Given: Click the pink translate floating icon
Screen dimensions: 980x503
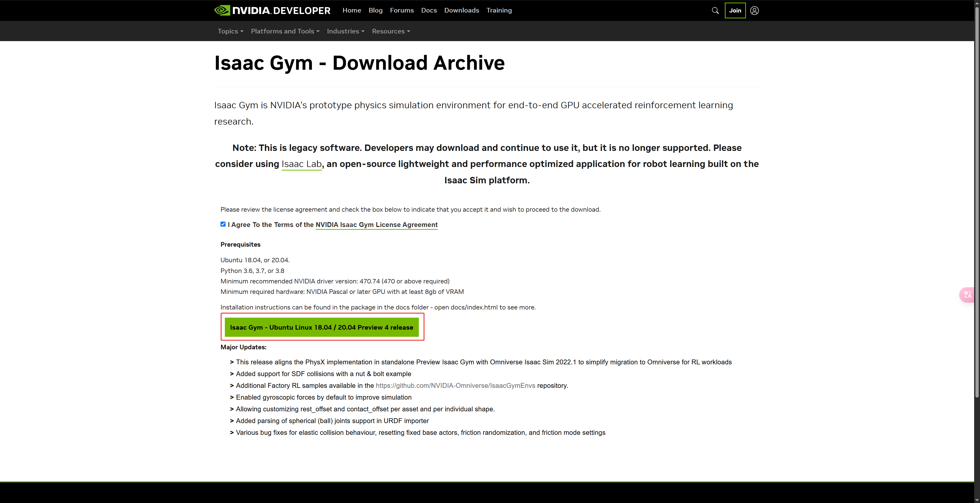Looking at the screenshot, I should pyautogui.click(x=967, y=294).
